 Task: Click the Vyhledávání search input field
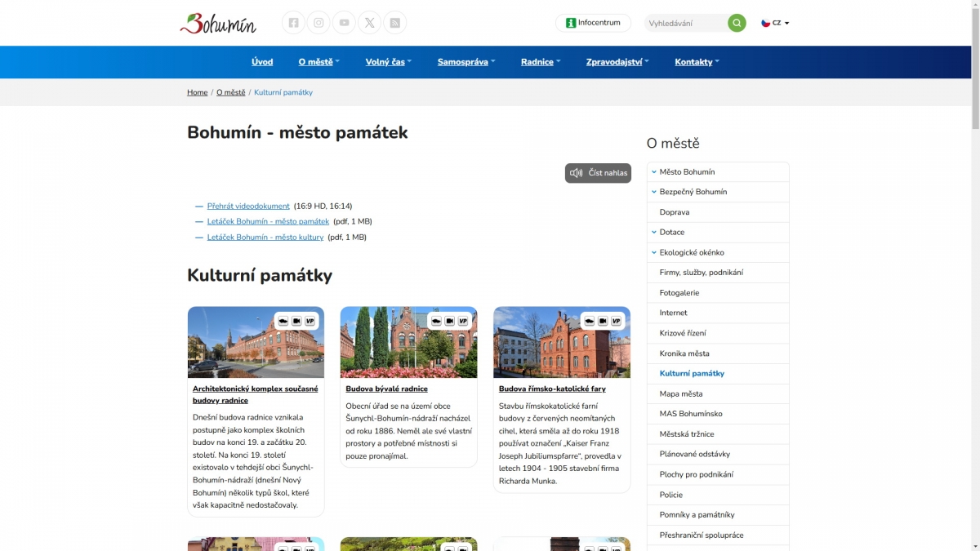686,23
